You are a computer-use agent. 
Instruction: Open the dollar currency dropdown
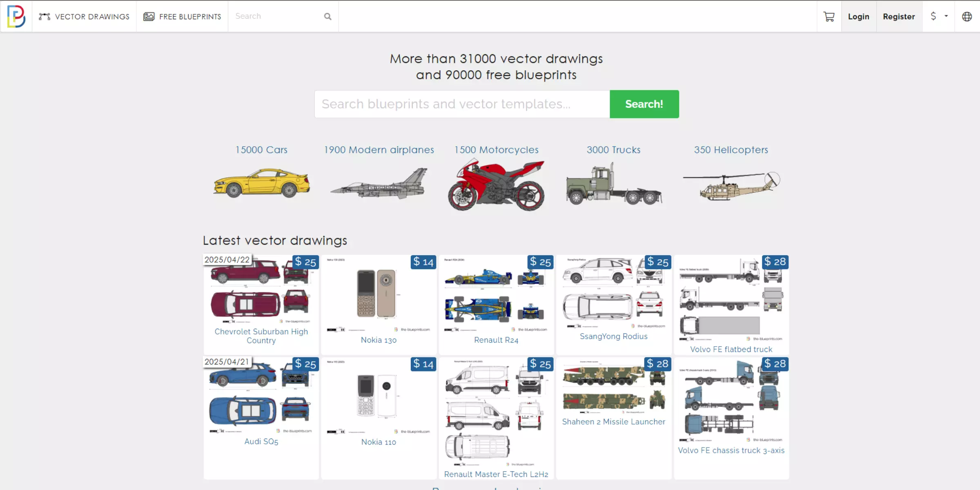point(938,16)
